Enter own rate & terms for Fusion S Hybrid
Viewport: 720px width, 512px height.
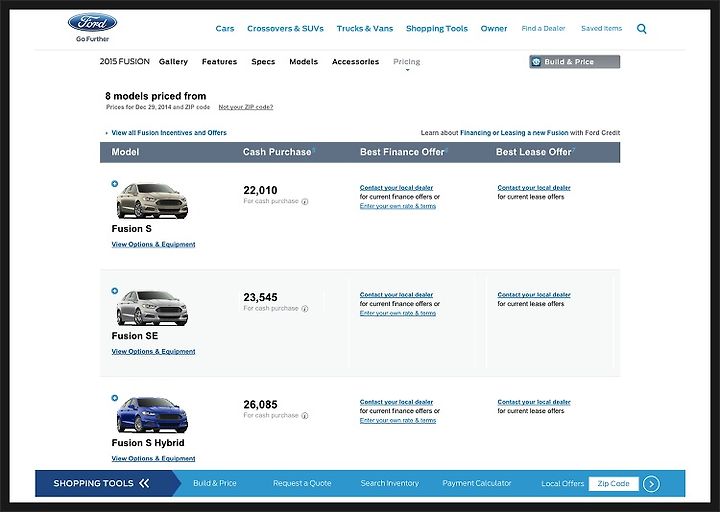(398, 420)
